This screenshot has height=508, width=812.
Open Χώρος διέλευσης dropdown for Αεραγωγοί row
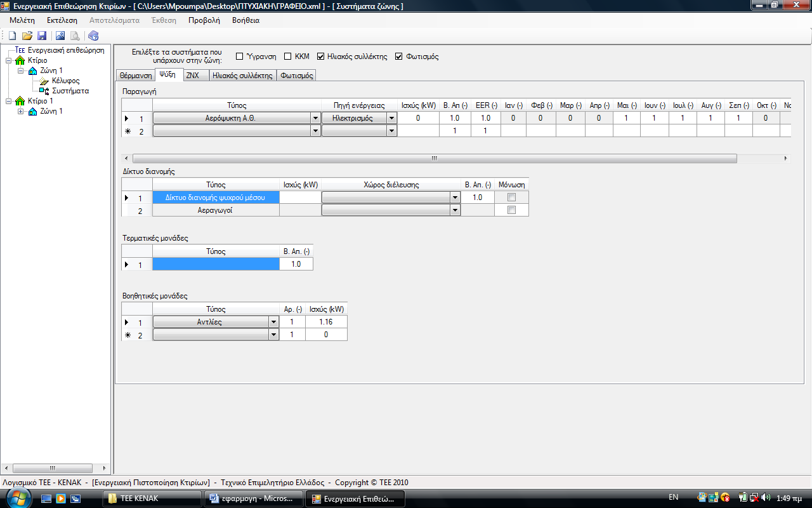tap(454, 210)
